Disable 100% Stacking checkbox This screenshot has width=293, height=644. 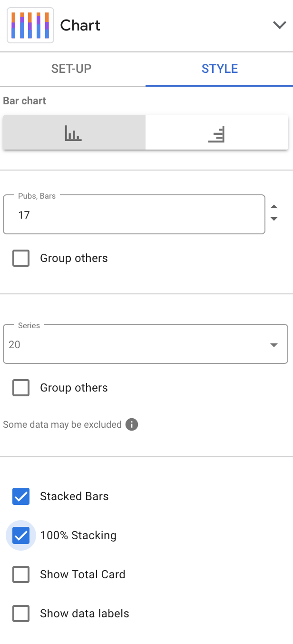coord(21,535)
